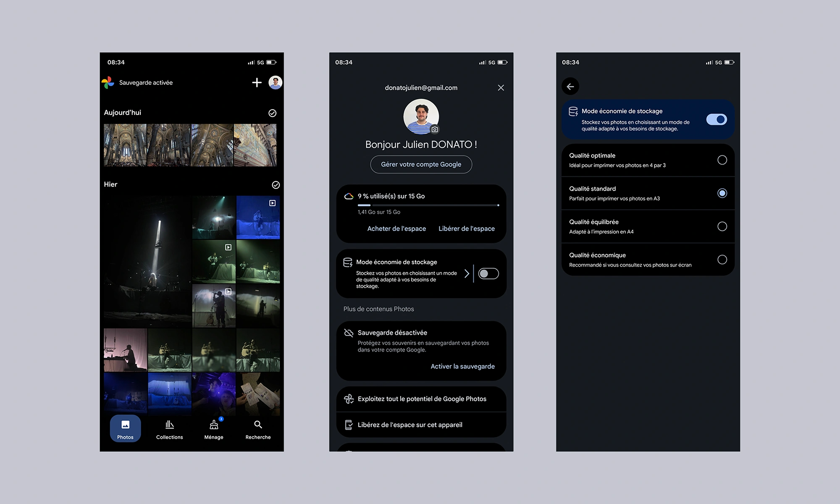Image resolution: width=840 pixels, height=504 pixels.
Task: Tap the storage saver database icon in account panel
Action: tap(348, 262)
